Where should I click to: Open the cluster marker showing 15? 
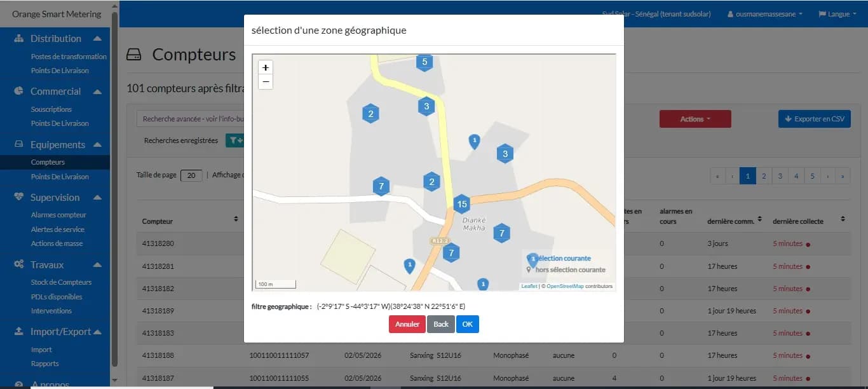tap(462, 204)
